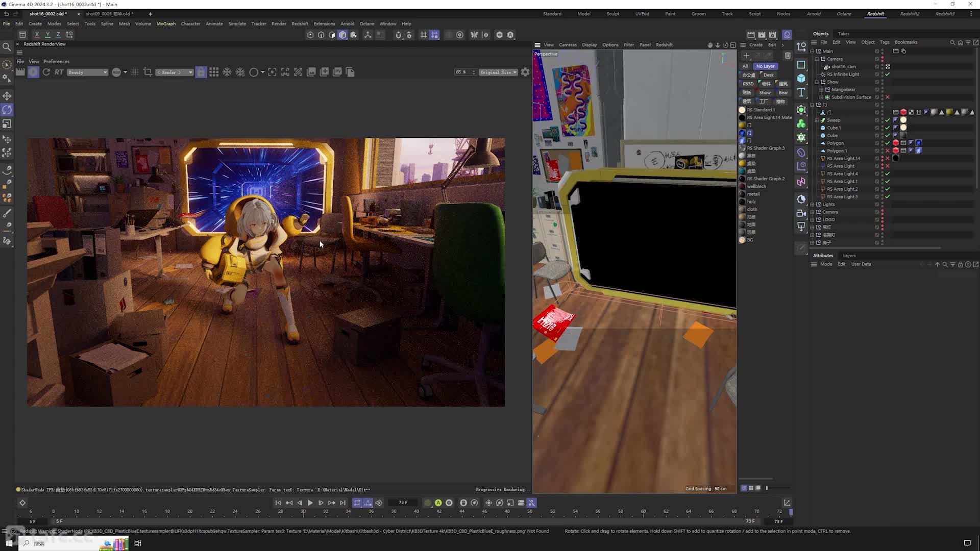
Task: Select the wellblech material swatch
Action: (742, 187)
